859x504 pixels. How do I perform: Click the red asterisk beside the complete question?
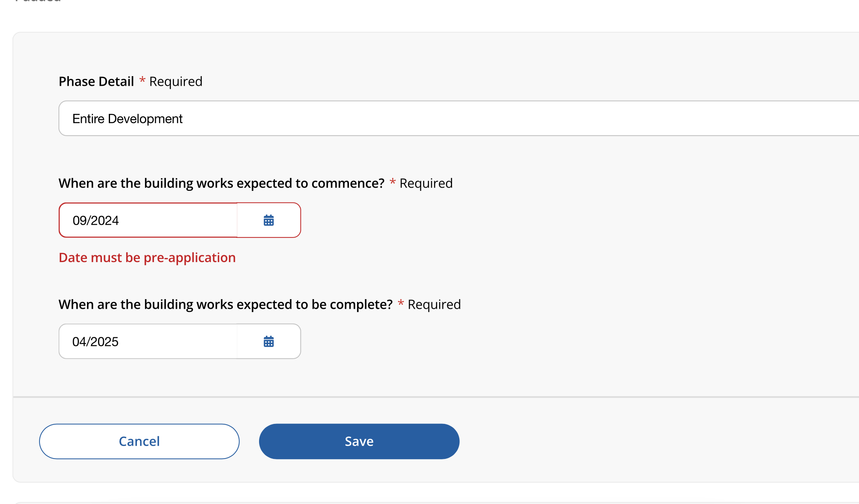click(x=400, y=303)
